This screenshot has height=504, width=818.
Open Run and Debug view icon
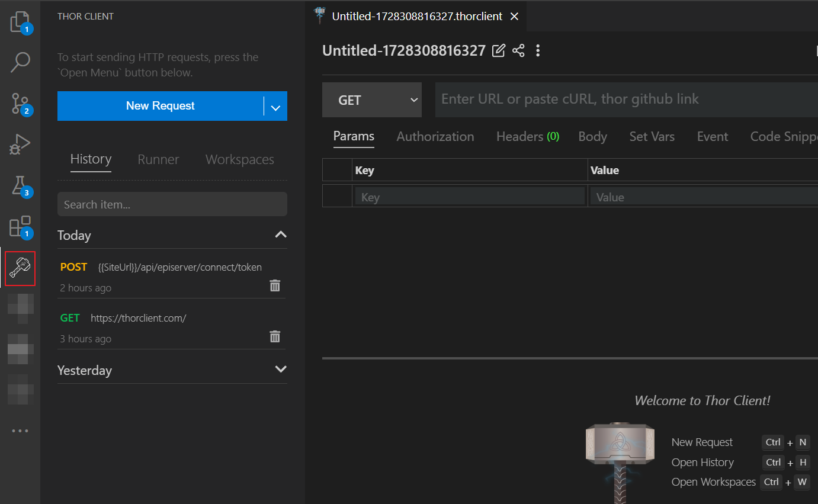coord(20,144)
